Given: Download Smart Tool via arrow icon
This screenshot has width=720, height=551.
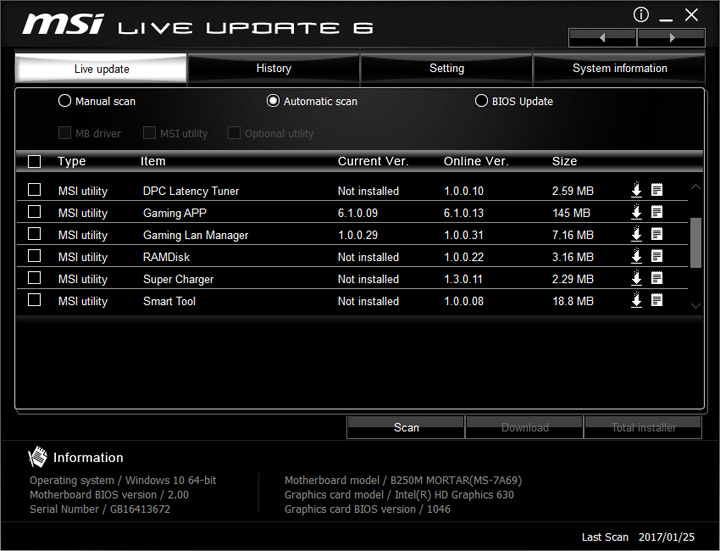Looking at the screenshot, I should 636,300.
